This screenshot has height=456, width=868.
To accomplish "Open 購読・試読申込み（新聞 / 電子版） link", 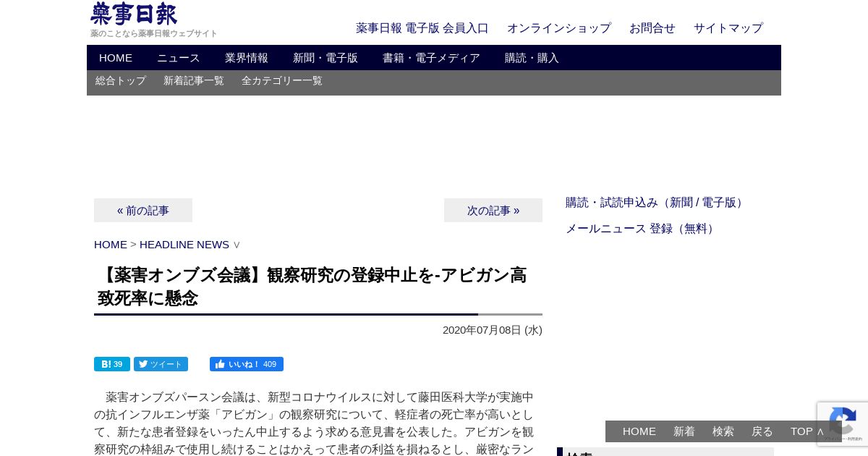I will 657,203.
